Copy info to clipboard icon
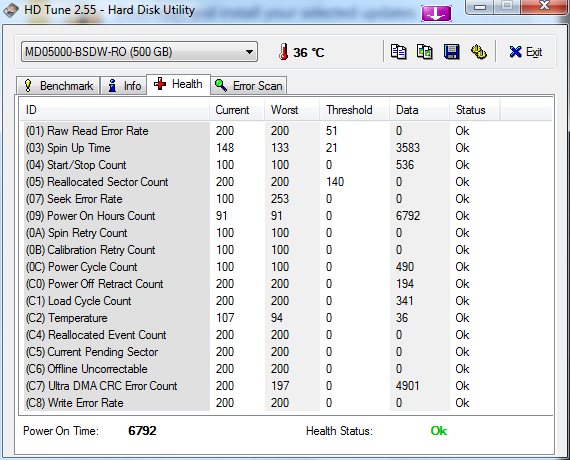The height and width of the screenshot is (460, 570). (398, 52)
